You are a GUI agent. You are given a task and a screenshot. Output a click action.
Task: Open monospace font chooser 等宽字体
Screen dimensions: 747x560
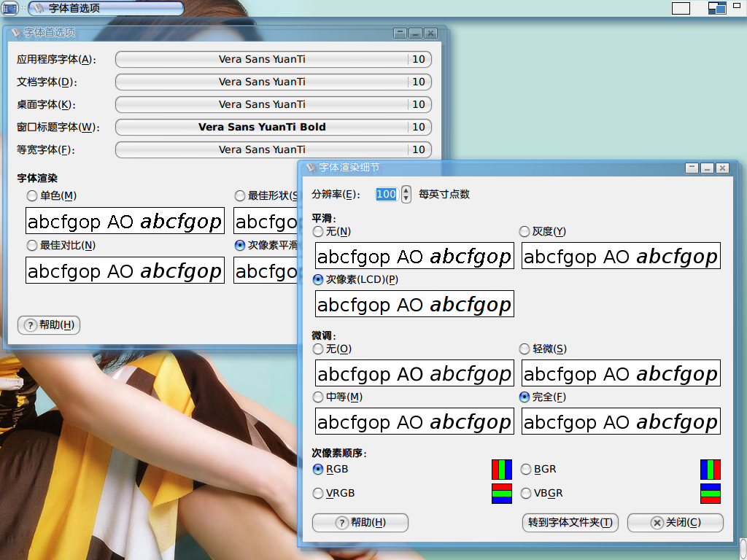(x=274, y=149)
